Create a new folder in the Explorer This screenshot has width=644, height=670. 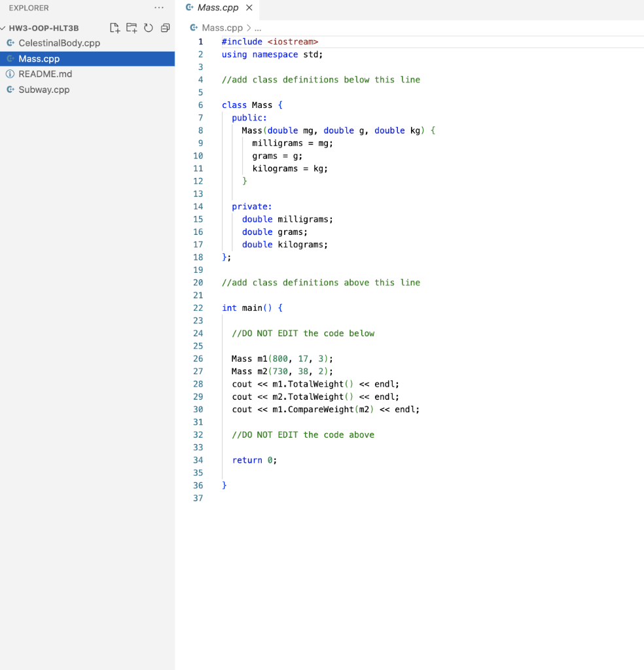(132, 27)
